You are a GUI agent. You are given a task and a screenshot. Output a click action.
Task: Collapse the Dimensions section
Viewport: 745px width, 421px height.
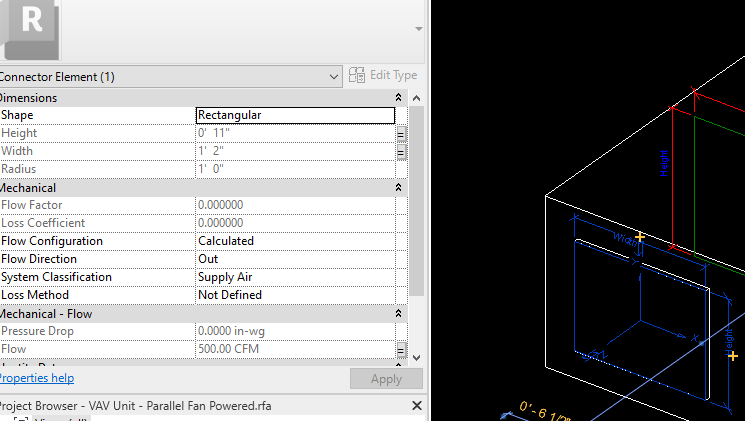coord(398,97)
